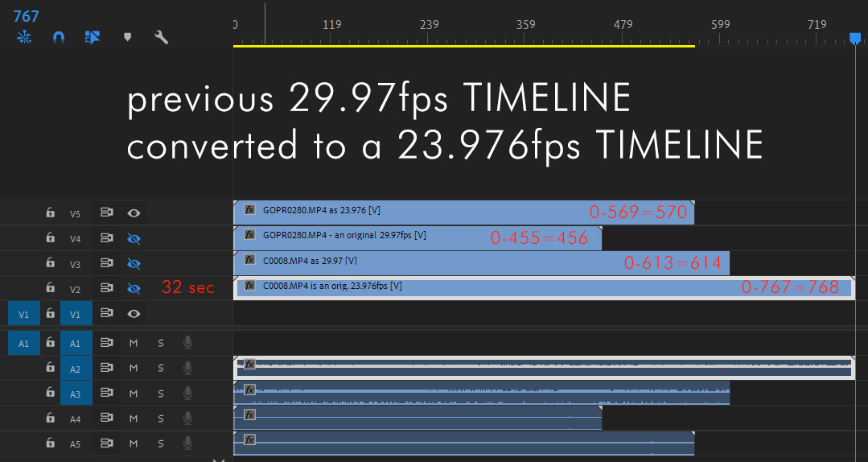868x462 pixels.
Task: Show track V4 output with eye icon
Action: point(134,238)
